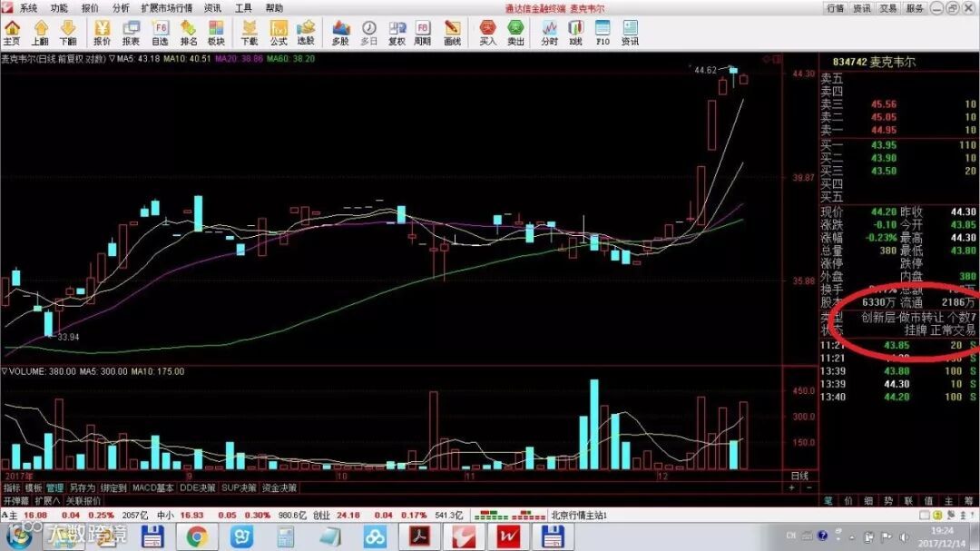Open the 公式 formula icon
The image size is (980, 551).
279,33
